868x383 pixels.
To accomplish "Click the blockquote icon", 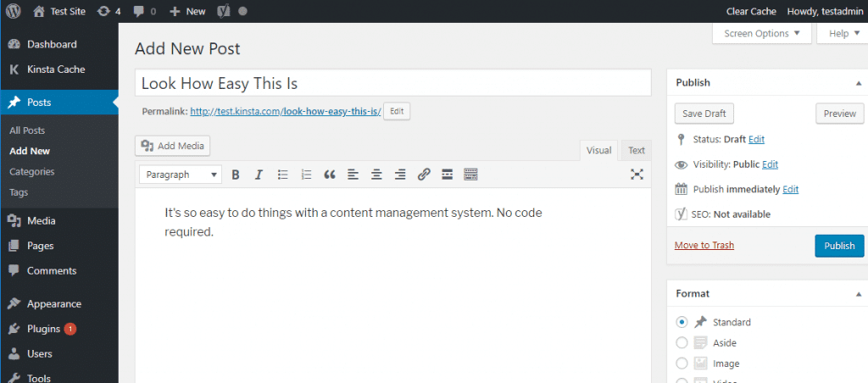I will tap(330, 175).
